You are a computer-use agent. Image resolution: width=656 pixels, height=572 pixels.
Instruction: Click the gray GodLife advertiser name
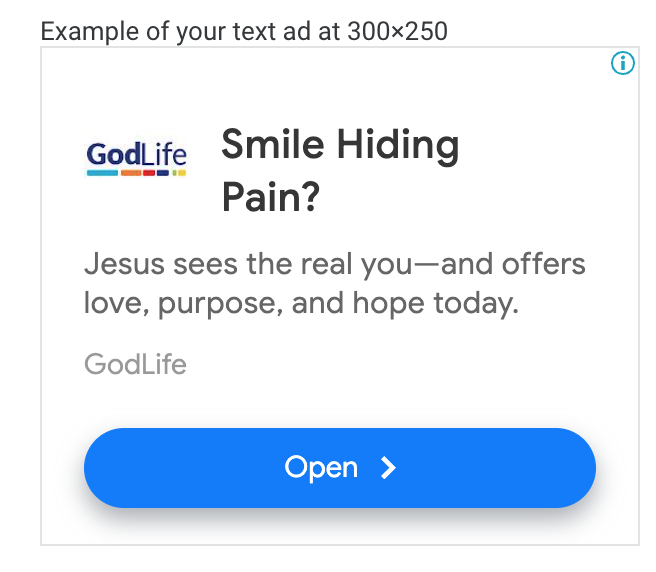tap(136, 364)
